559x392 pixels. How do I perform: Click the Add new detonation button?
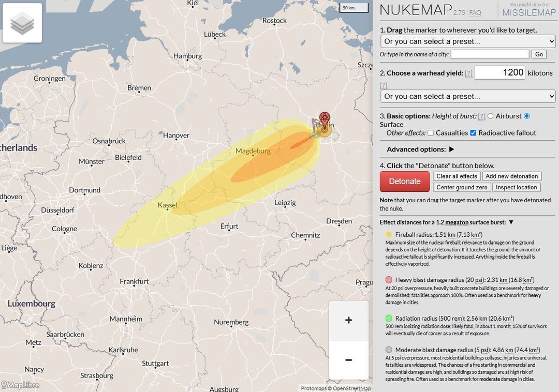coord(511,176)
